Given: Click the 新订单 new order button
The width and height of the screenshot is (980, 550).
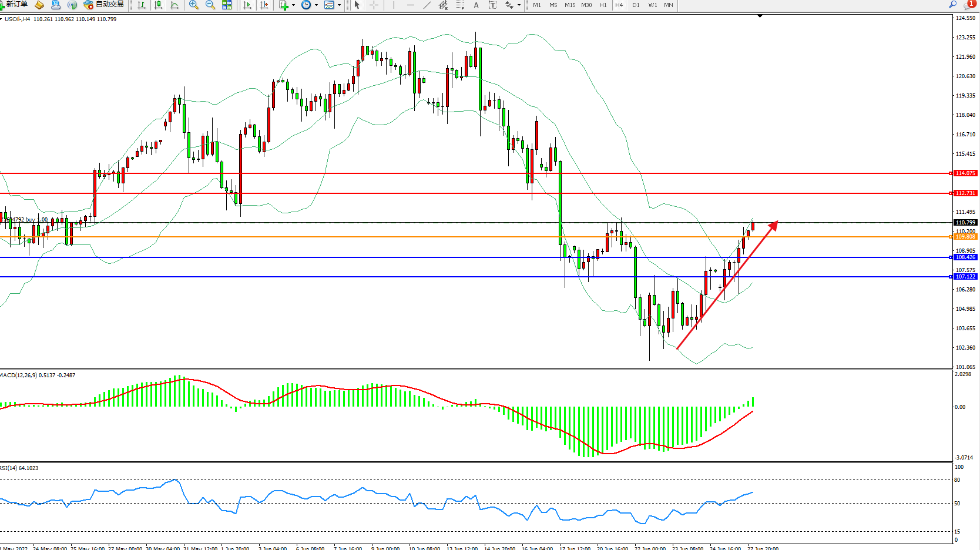Looking at the screenshot, I should tap(14, 5).
